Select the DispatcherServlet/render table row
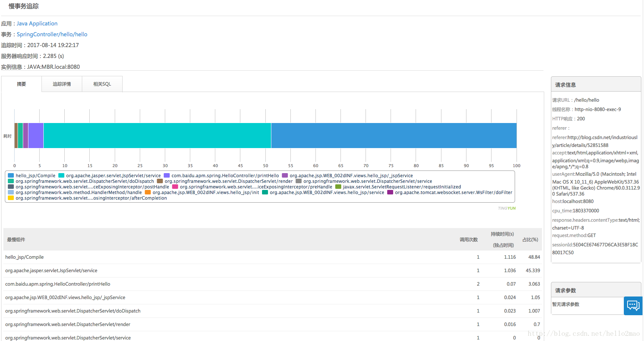This screenshot has width=644, height=341. pyautogui.click(x=272, y=325)
